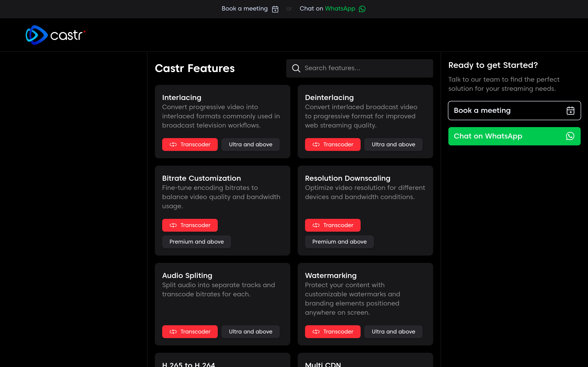Click the Castr logo

pyautogui.click(x=56, y=35)
